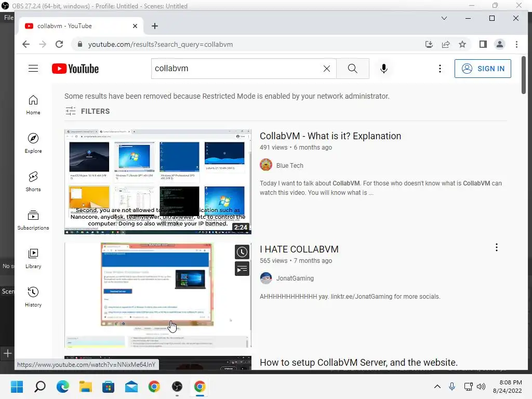Click the I HATE COLLABVM video thumbnail
Image resolution: width=532 pixels, height=399 pixels.
click(x=158, y=295)
